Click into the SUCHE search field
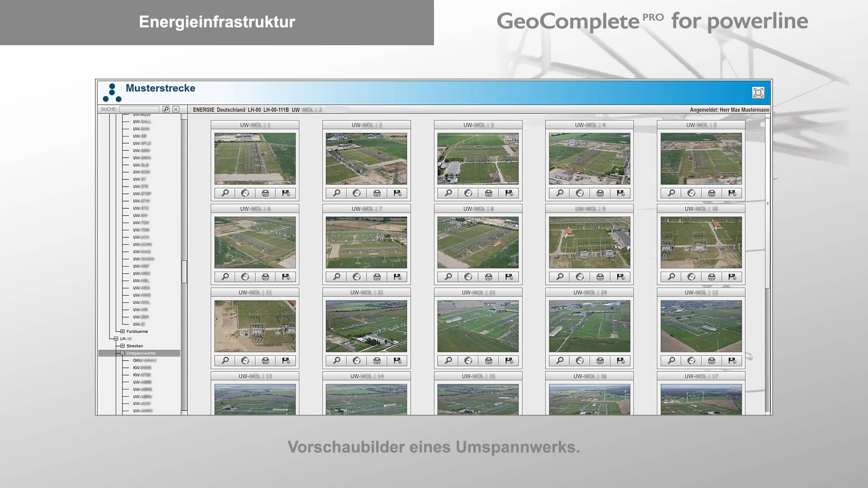Image resolution: width=868 pixels, height=488 pixels. coord(140,109)
